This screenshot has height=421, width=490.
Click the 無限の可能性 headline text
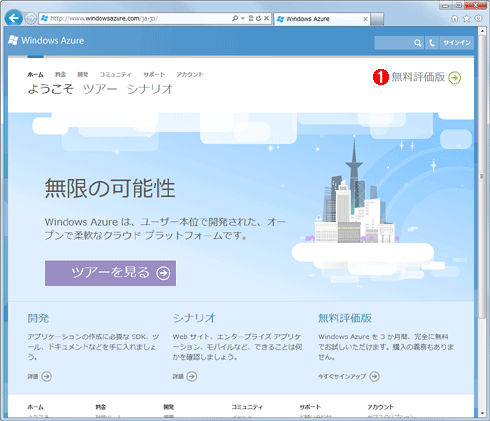110,188
